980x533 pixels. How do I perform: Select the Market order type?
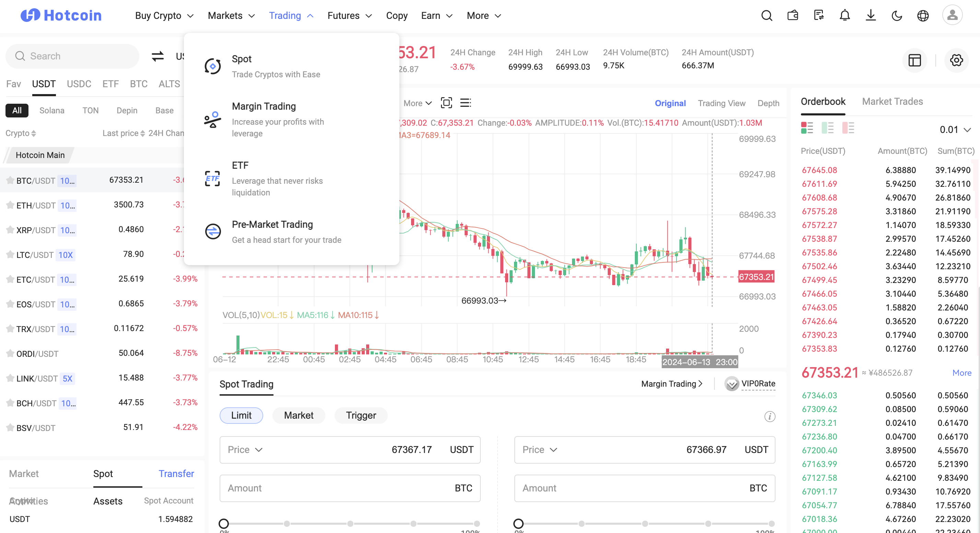(x=299, y=415)
